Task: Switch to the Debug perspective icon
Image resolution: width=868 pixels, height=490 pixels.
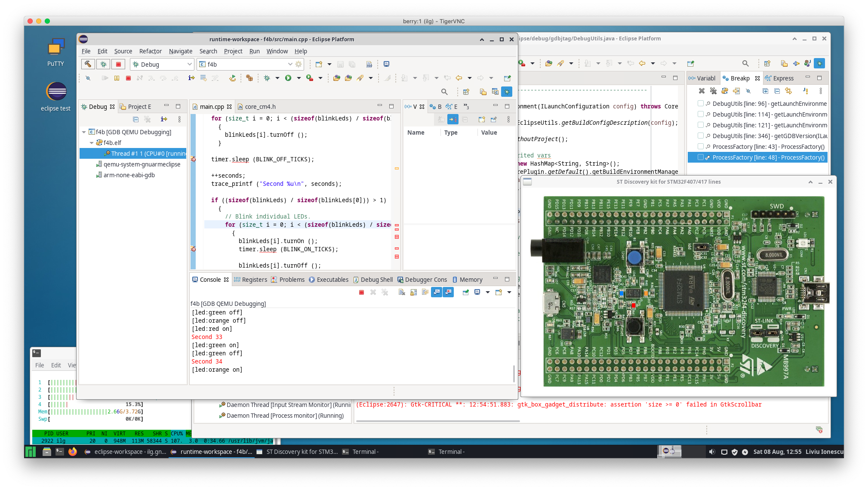Action: point(507,92)
